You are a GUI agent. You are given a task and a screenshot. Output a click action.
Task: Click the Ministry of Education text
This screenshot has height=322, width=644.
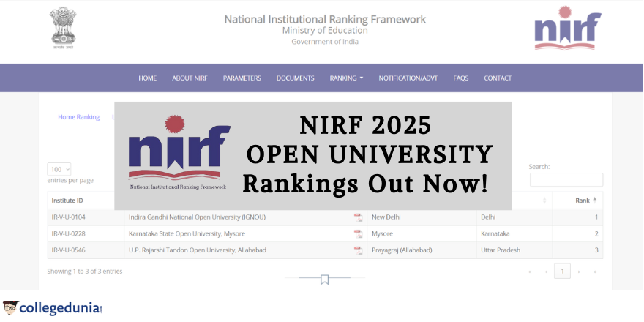click(x=325, y=31)
